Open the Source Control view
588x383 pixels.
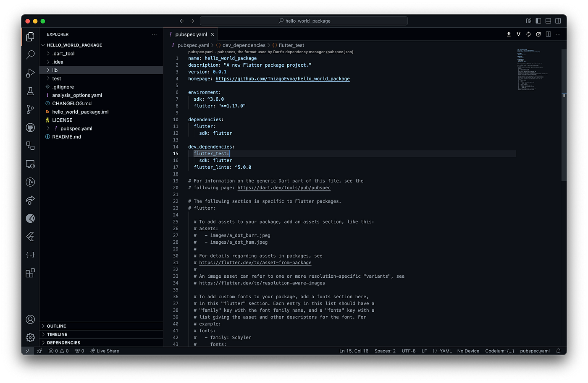pos(30,109)
